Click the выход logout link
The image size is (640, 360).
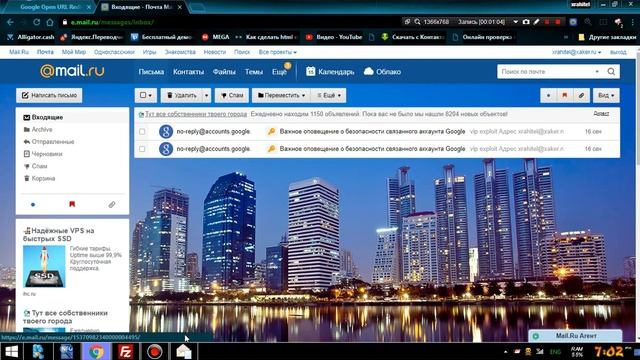pyautogui.click(x=618, y=52)
